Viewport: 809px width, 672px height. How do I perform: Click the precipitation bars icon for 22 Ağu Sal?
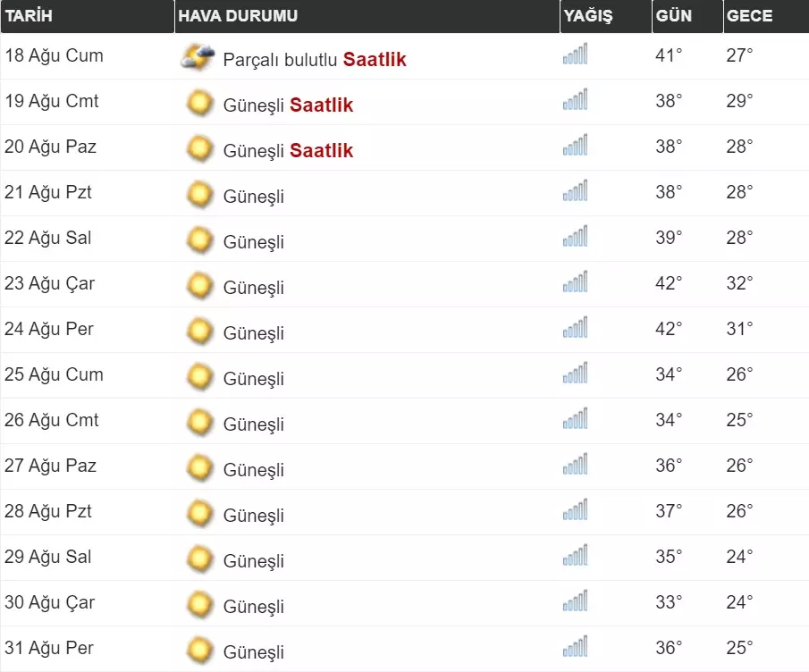click(575, 238)
